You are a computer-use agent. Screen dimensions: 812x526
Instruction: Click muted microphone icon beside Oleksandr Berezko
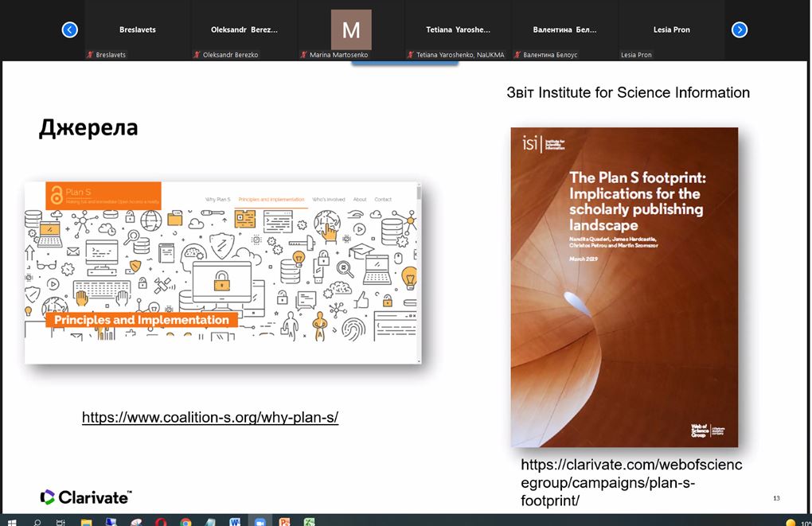[197, 54]
